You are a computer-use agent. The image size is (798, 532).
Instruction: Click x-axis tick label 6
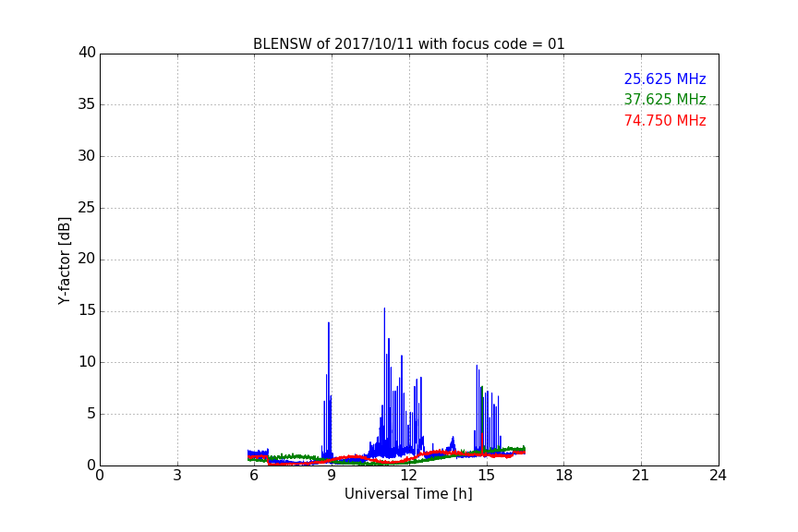click(254, 476)
